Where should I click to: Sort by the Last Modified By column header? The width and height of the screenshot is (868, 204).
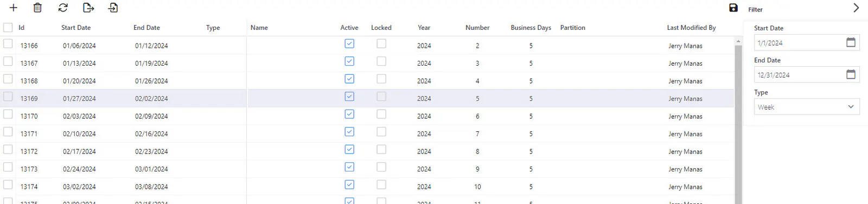(x=692, y=28)
